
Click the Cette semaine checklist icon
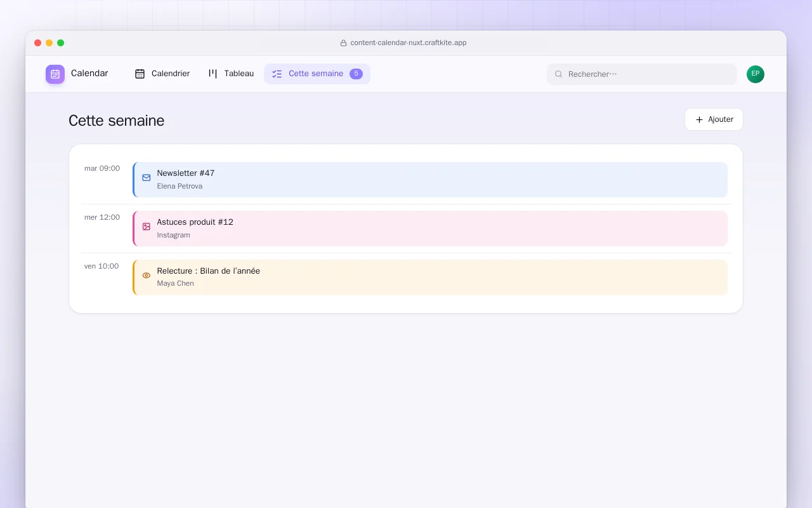pos(277,74)
